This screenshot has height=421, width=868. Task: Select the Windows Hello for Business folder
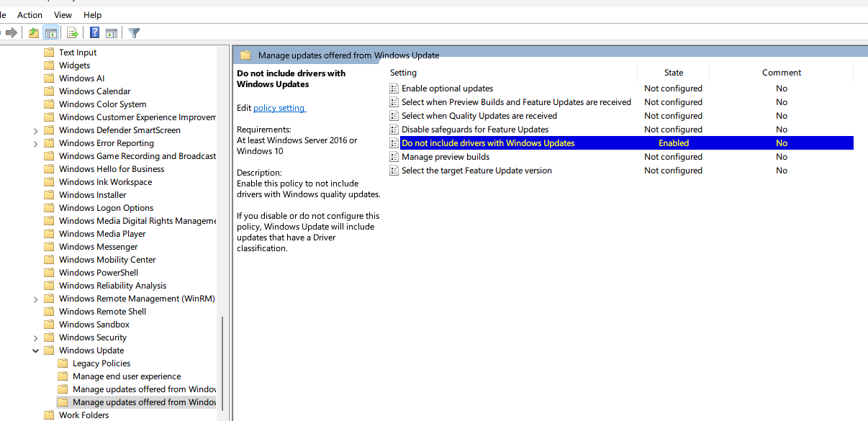click(112, 169)
